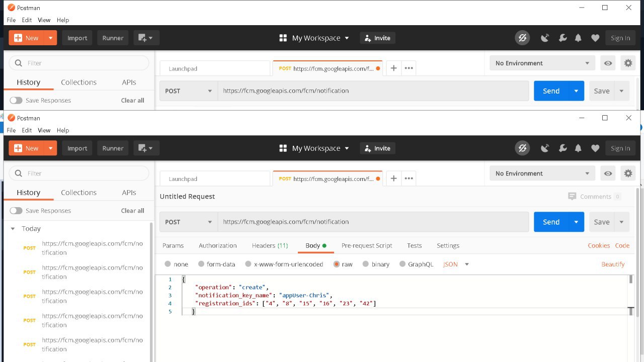Click the Cookies link
644x362 pixels.
pos(599,245)
